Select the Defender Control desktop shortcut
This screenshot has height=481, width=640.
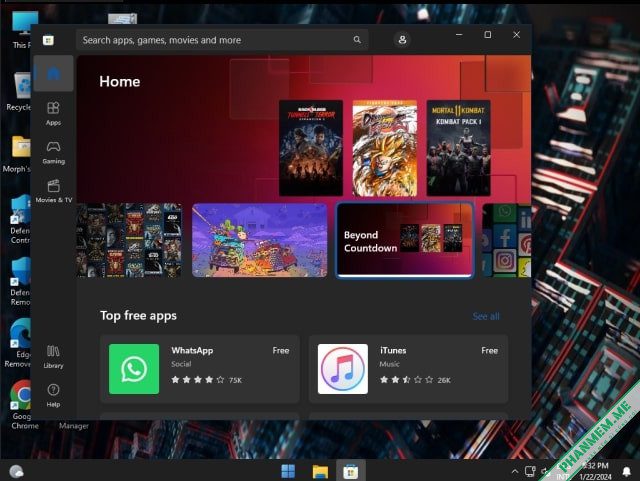20,220
